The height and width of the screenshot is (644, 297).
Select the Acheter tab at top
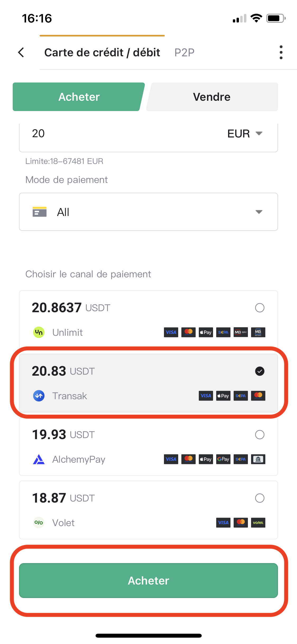(x=79, y=97)
